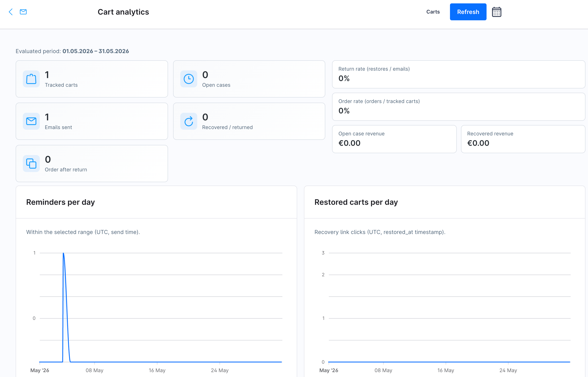Click the Emails sent envelope icon
The height and width of the screenshot is (377, 588).
31,121
